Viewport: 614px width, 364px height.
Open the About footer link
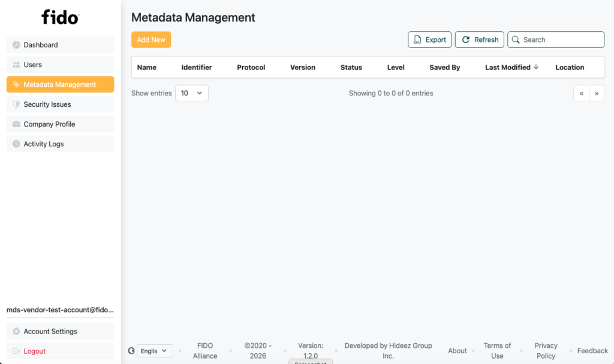coord(458,351)
